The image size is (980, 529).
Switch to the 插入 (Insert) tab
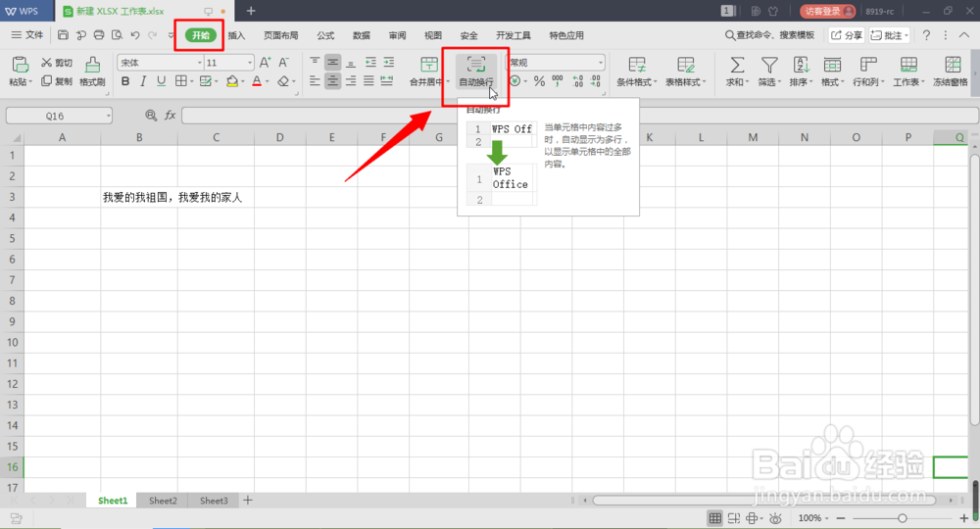point(236,35)
